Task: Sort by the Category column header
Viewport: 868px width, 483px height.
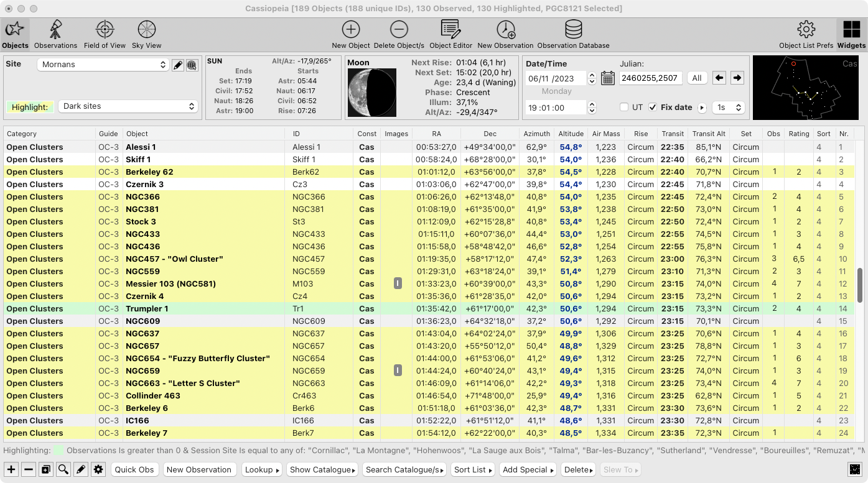Action: [49, 134]
